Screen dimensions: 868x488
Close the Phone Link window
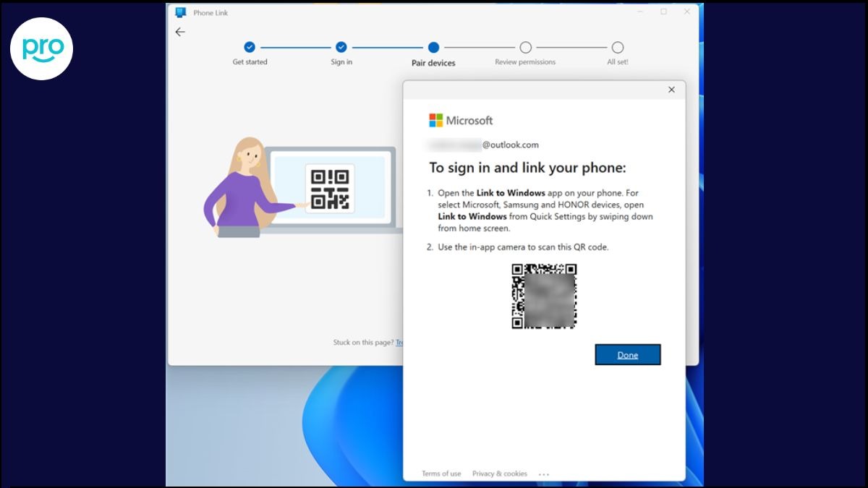coord(686,12)
